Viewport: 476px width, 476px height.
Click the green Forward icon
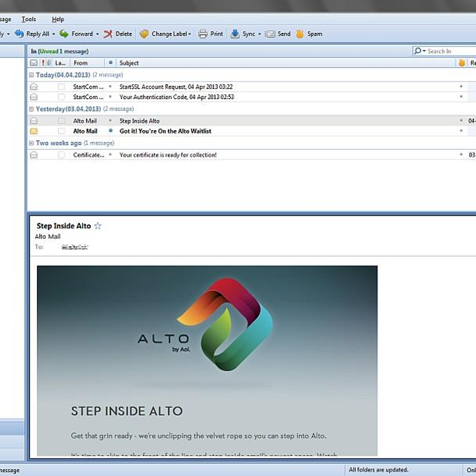click(x=64, y=34)
